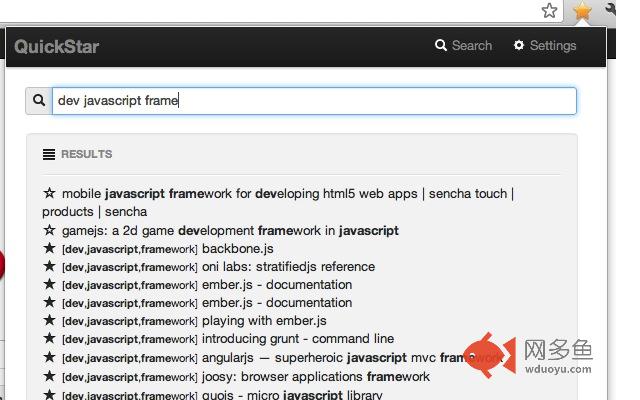The height and width of the screenshot is (400, 640).
Task: Open the backbone.js result link
Action: pos(238,249)
